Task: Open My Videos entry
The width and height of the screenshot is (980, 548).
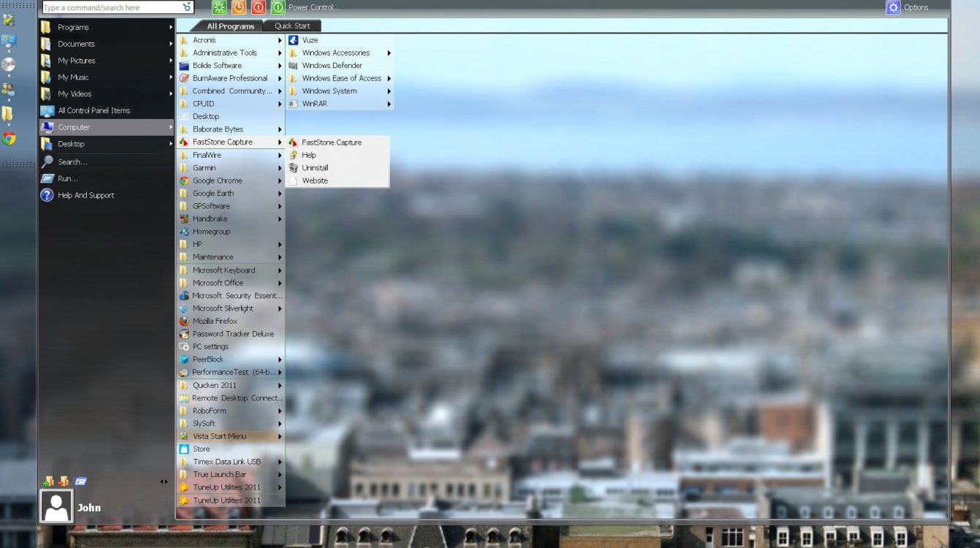Action: click(x=107, y=94)
